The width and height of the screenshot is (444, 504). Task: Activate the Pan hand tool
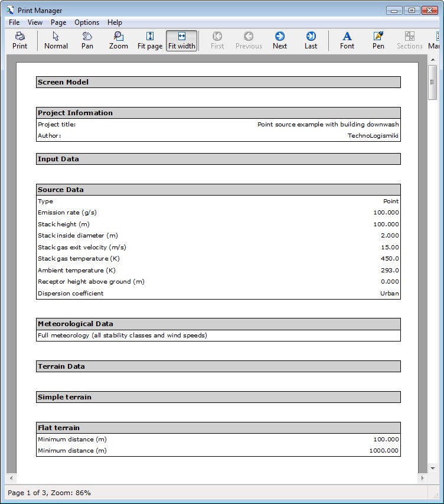(87, 40)
